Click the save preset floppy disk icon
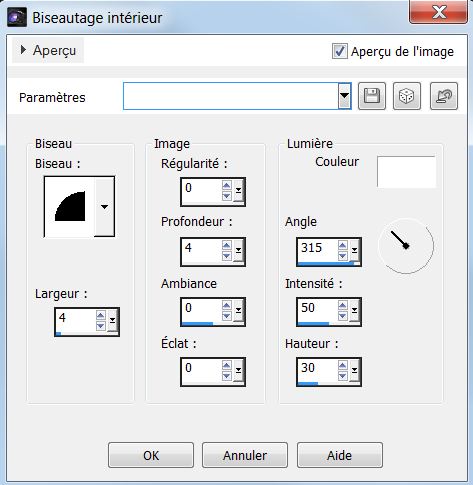 [x=372, y=96]
